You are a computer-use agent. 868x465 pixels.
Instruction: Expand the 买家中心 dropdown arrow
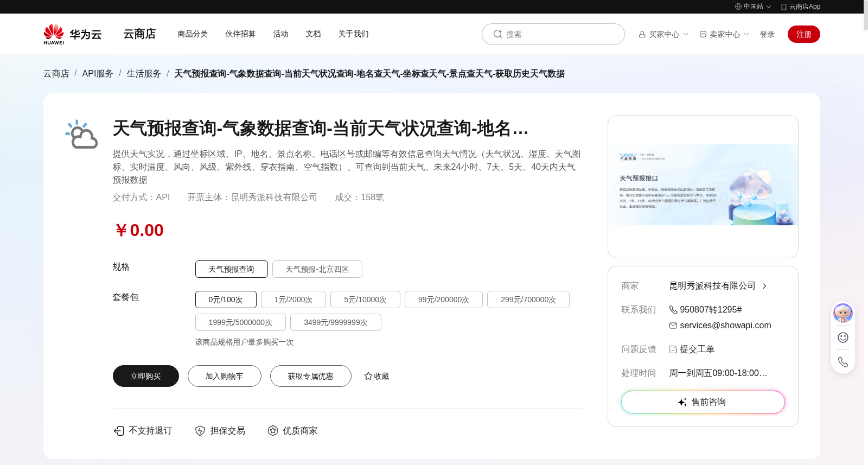click(x=686, y=34)
